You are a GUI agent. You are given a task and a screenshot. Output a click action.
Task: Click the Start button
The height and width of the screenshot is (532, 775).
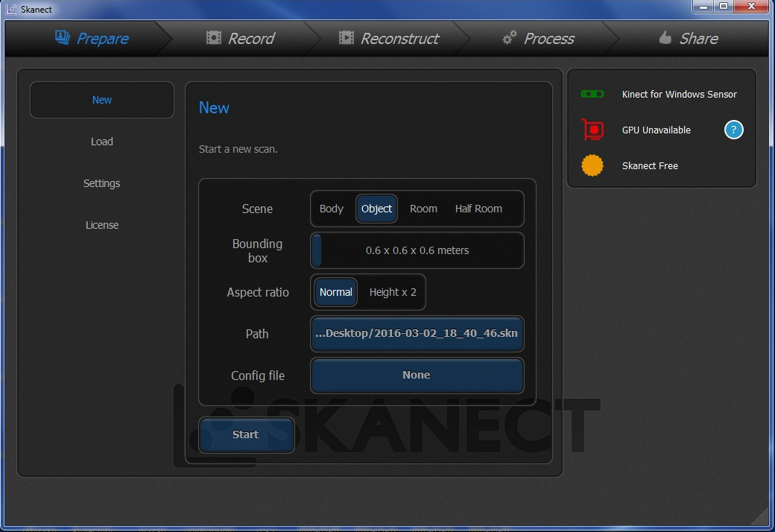246,434
